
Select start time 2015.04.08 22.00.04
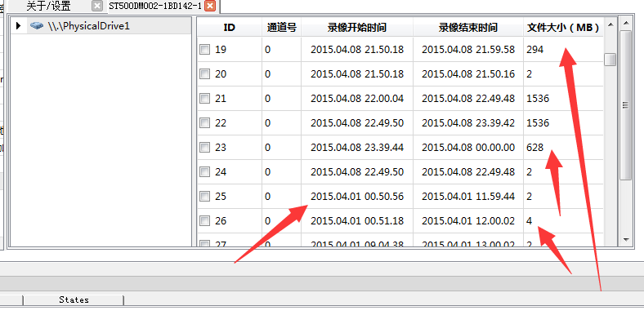(x=357, y=99)
